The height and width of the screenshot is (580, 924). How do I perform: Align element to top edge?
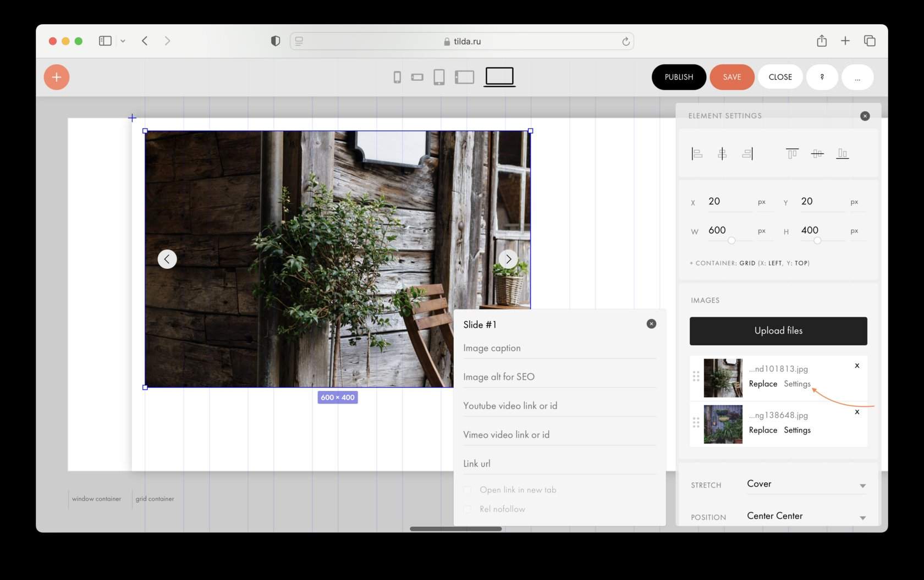click(x=792, y=154)
